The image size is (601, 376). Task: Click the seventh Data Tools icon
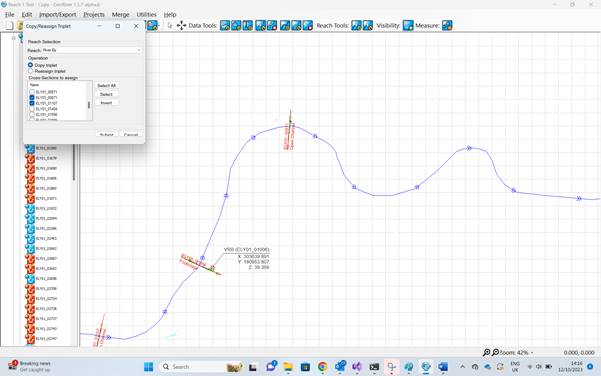click(x=296, y=26)
